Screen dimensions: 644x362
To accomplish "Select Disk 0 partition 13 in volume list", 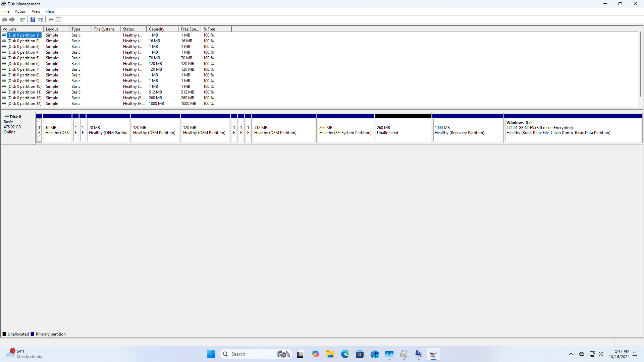I will pos(24,98).
